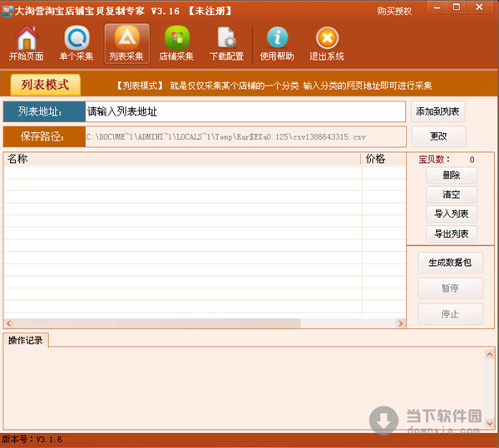Click the 购买授权 link
Image resolution: width=499 pixels, height=448 pixels.
click(394, 11)
